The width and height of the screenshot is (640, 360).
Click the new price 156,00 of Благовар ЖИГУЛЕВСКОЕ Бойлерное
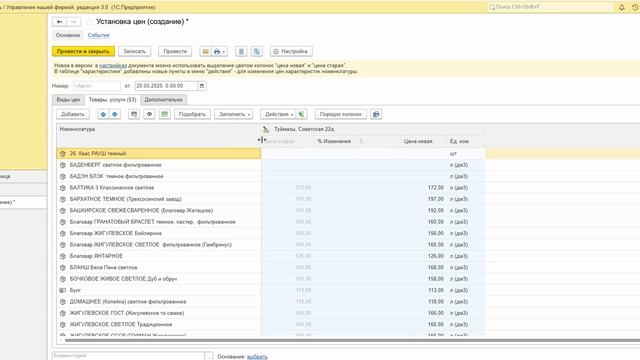[x=436, y=233]
